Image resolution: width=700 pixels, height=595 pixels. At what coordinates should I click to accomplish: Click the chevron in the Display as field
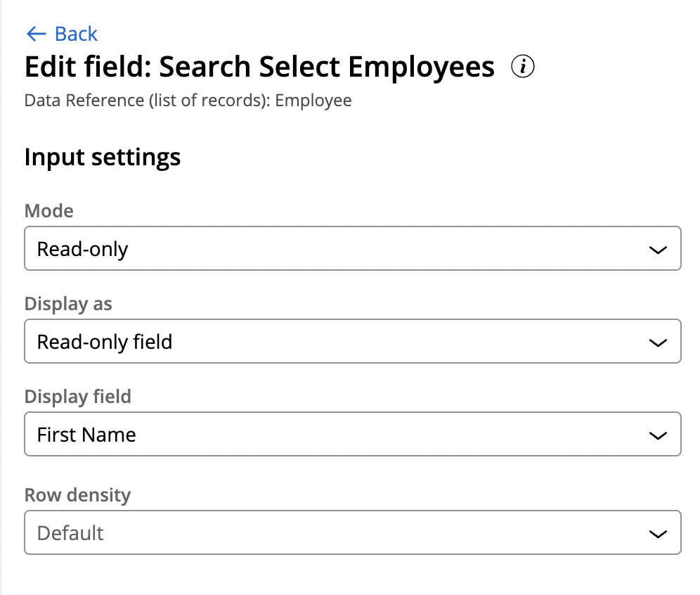click(x=658, y=343)
